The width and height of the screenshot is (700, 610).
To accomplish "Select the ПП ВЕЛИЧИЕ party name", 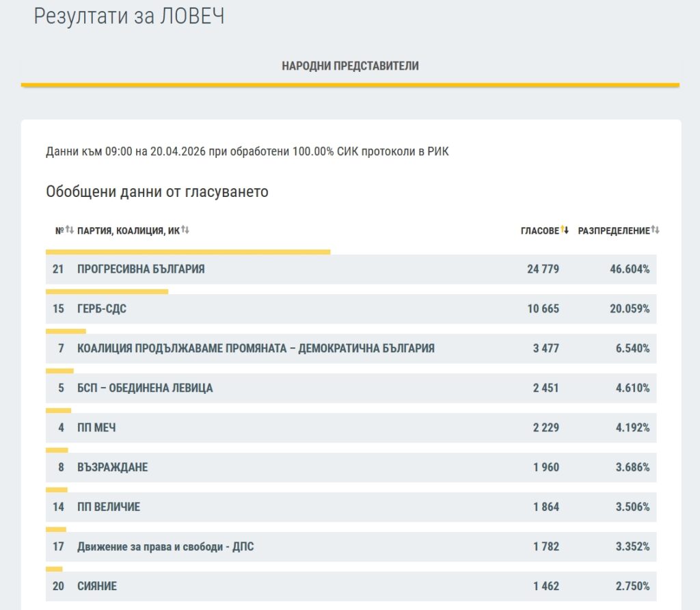I will (109, 507).
